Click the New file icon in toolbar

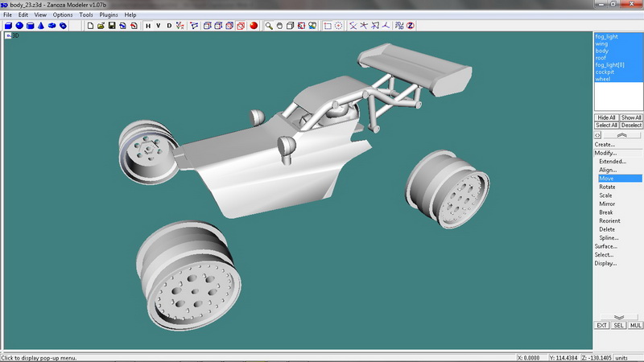90,26
